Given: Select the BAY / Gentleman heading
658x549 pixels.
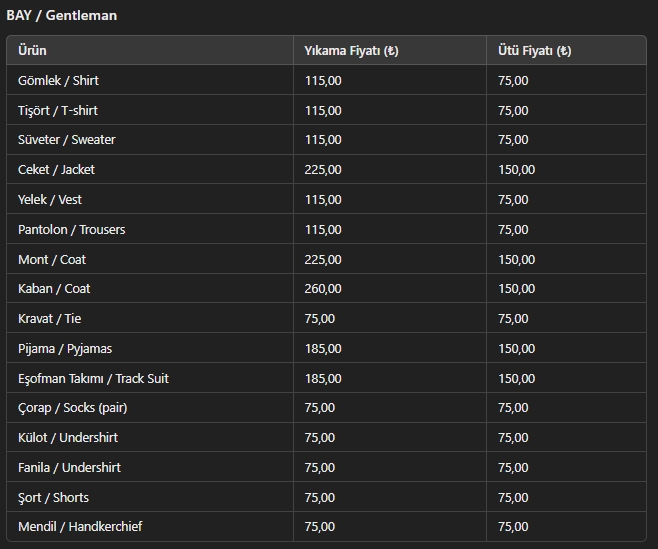Looking at the screenshot, I should (62, 15).
